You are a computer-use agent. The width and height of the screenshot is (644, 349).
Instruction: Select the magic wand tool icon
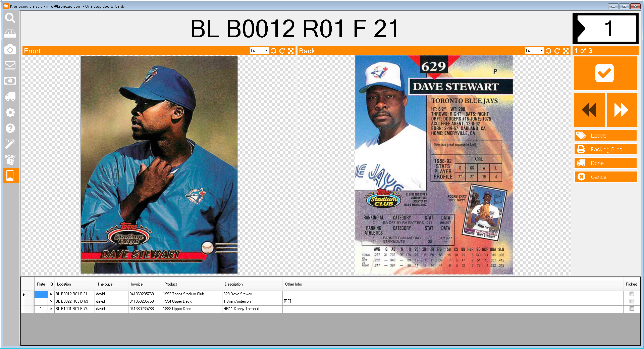(x=10, y=144)
